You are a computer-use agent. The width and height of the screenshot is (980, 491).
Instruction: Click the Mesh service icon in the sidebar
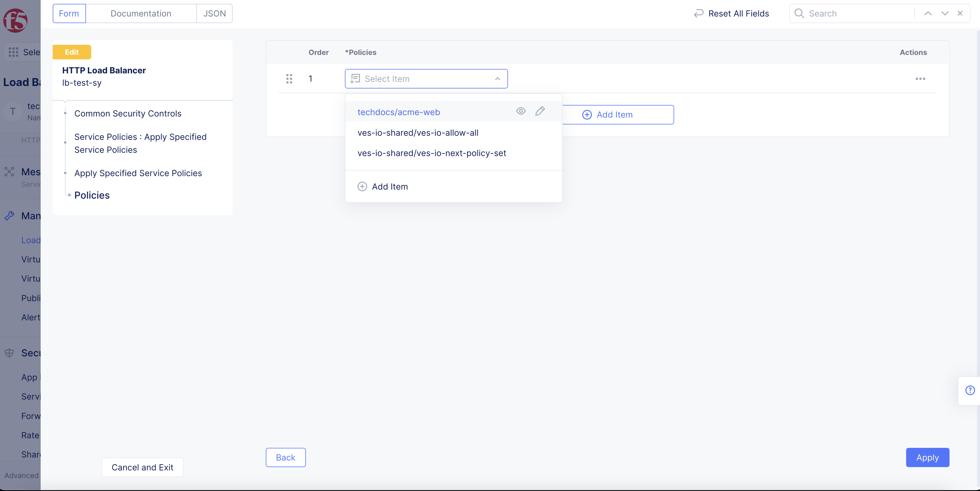[x=9, y=172]
